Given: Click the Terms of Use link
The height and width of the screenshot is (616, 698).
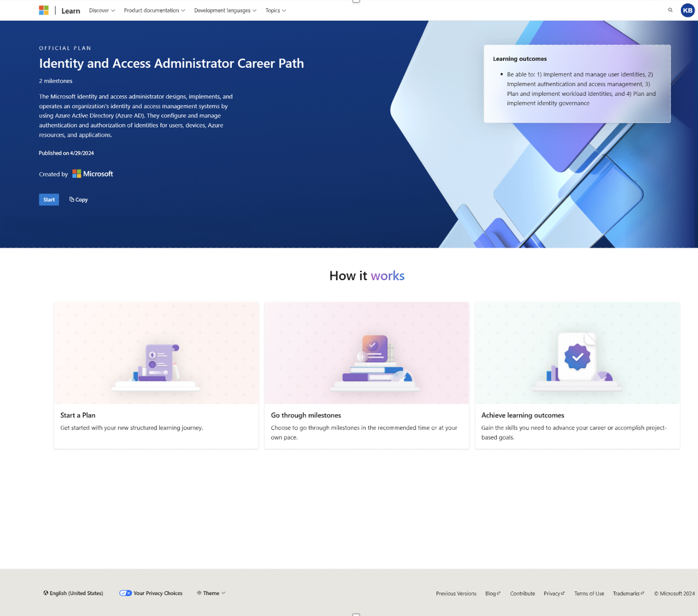Looking at the screenshot, I should 588,592.
